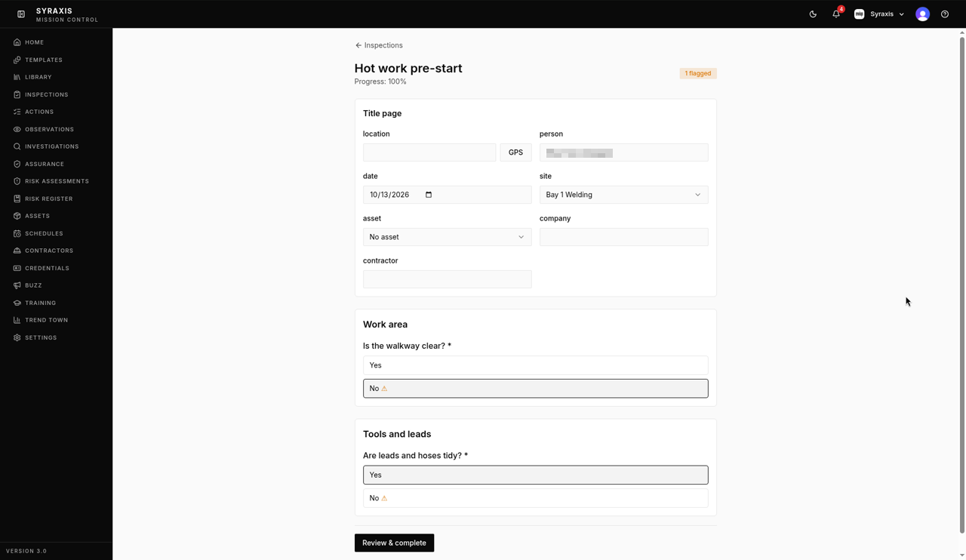Viewport: 966px width, 560px height.
Task: Open Risk Register in the sidebar
Action: coord(48,198)
